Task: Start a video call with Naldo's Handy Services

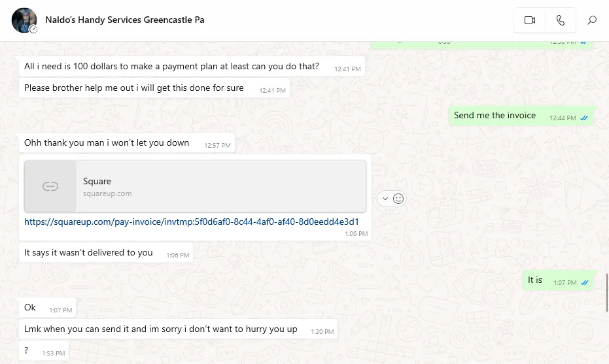Action: 530,20
